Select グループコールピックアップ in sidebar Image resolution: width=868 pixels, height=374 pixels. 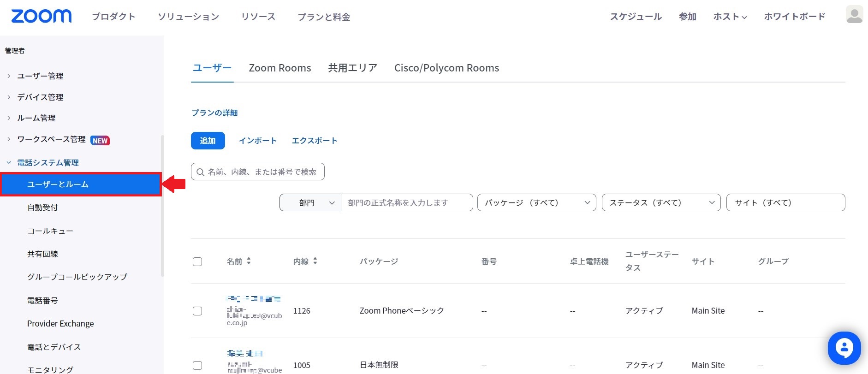(77, 277)
